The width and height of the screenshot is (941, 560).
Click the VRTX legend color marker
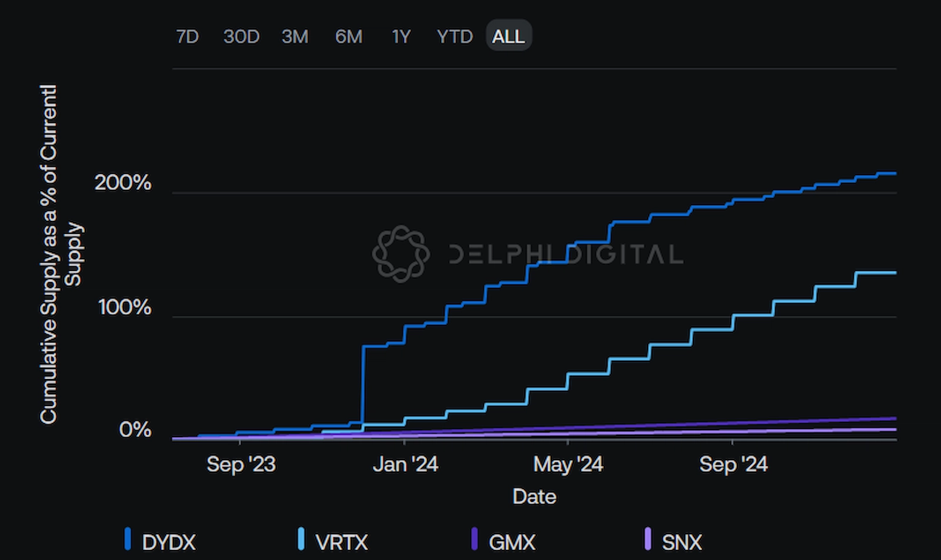click(301, 539)
